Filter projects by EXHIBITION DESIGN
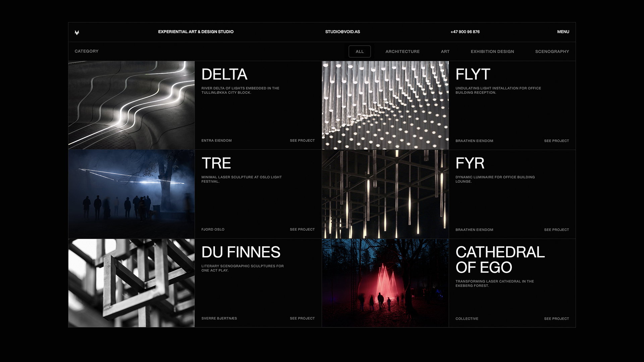The width and height of the screenshot is (644, 362). (x=492, y=52)
